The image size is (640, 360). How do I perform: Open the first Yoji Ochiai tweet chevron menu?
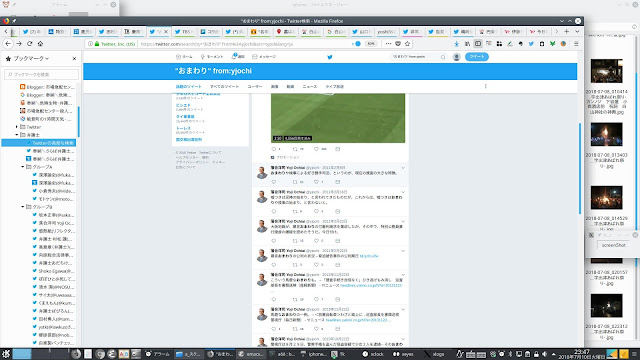tap(403, 168)
